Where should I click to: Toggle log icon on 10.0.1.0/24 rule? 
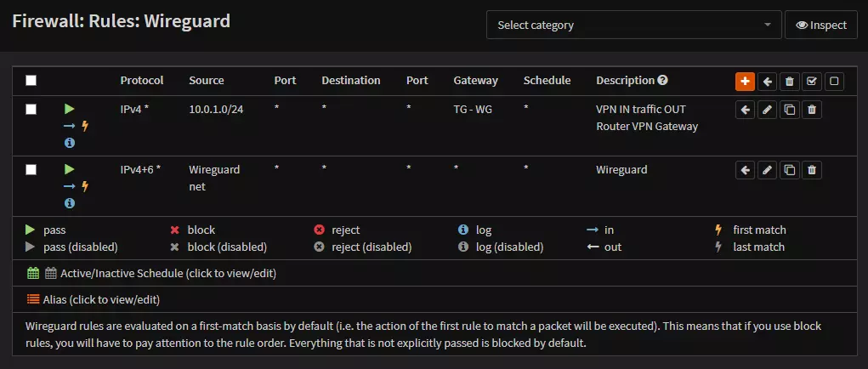[x=69, y=143]
